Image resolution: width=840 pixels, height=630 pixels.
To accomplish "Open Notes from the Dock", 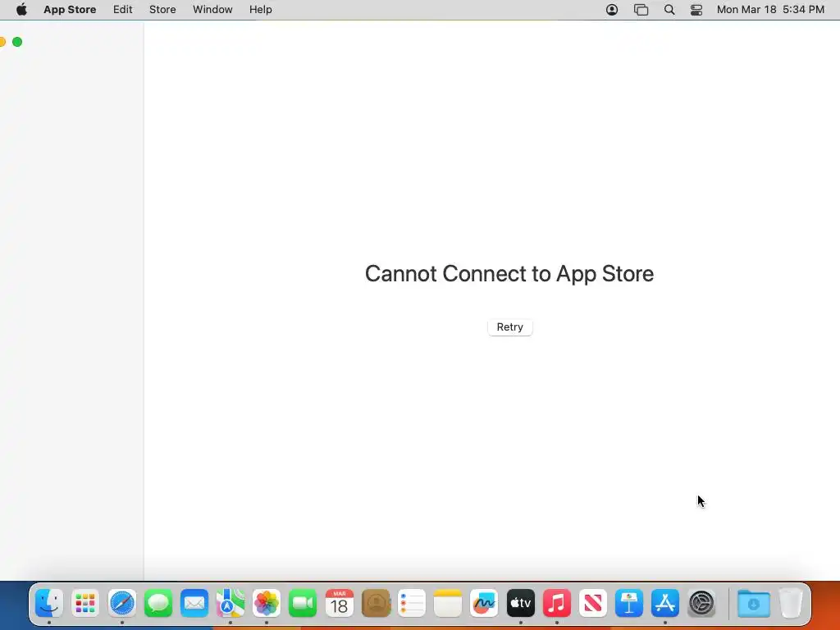I will pos(448,603).
